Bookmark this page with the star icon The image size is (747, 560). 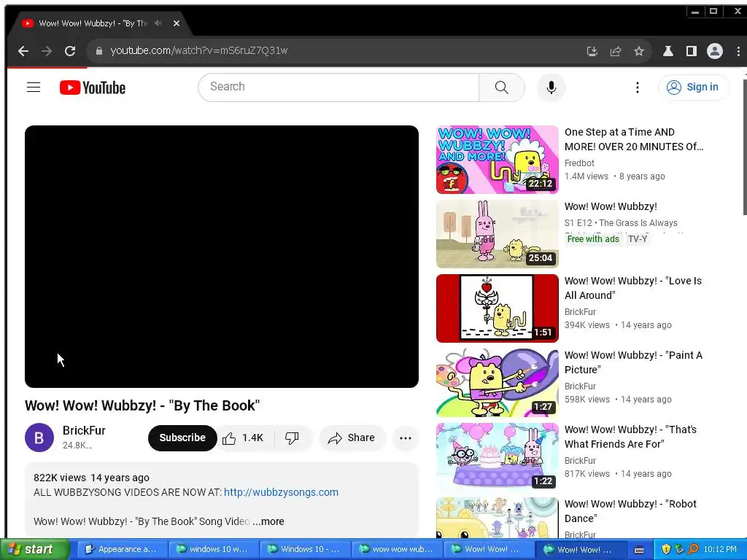click(639, 51)
